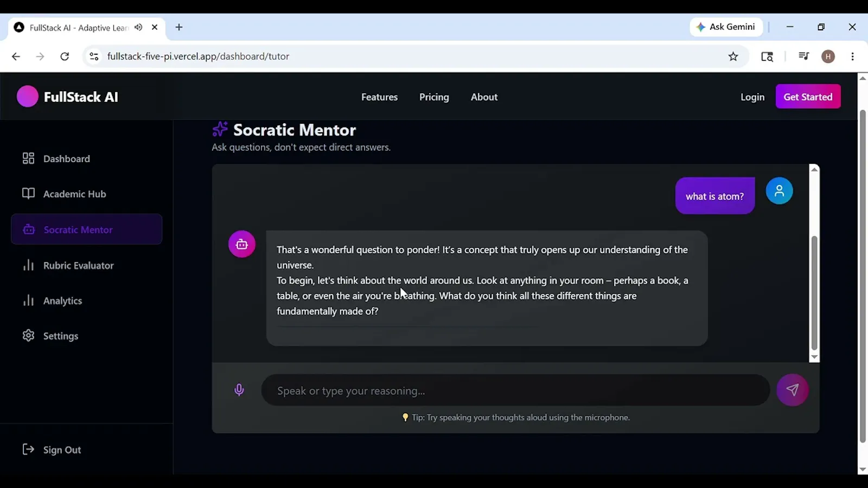Select the FullStack AI browser tab
Screen dimensions: 868x488
coord(87,27)
